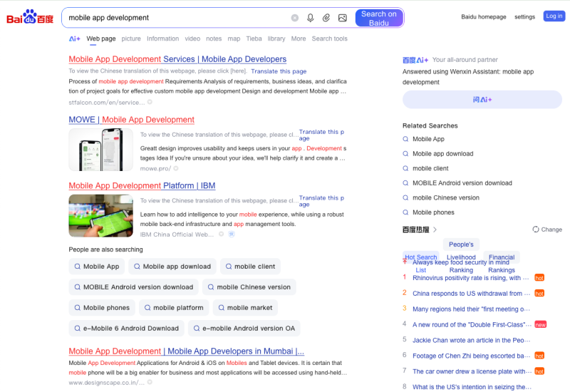Open settings link
The width and height of the screenshot is (570, 392).
pos(524,16)
